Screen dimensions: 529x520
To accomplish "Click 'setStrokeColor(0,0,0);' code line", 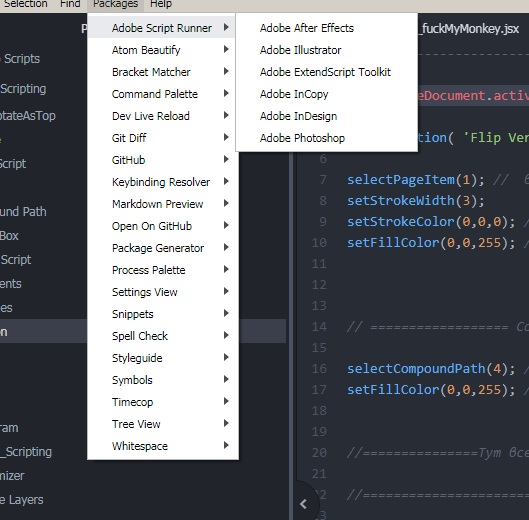I will click(x=431, y=222).
